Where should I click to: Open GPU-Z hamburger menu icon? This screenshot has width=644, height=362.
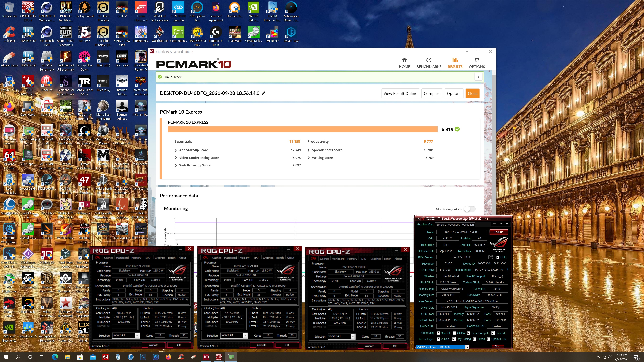(507, 224)
